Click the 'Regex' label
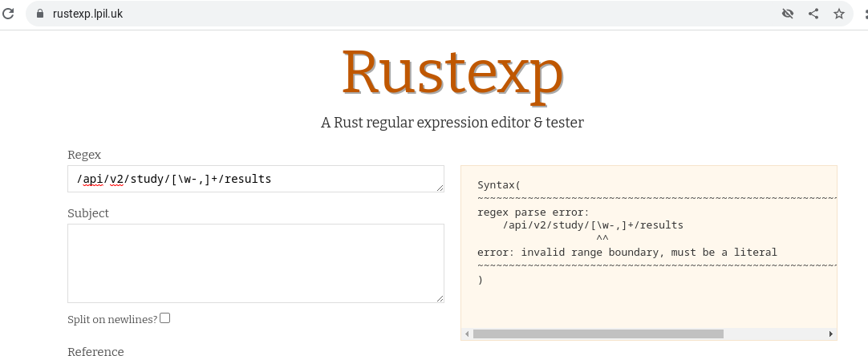Screen dimensions: 868x356 click(x=84, y=155)
